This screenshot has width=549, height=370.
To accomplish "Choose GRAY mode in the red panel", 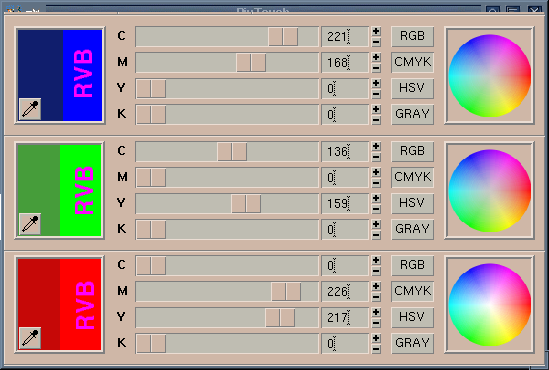I will (412, 343).
